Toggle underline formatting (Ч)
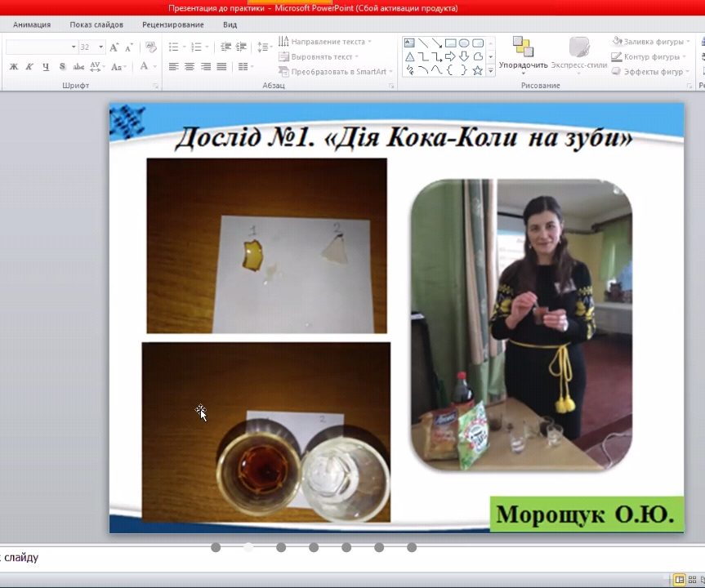This screenshot has height=588, width=705. (46, 67)
